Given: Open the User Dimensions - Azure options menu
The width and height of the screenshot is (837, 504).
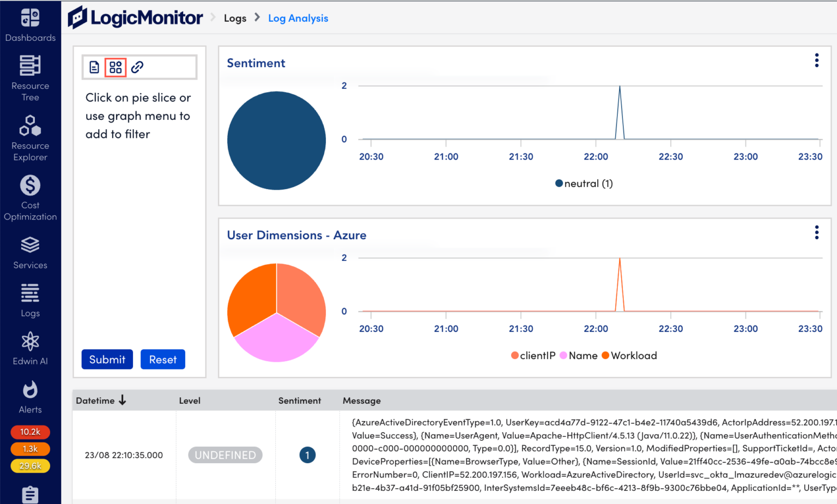Looking at the screenshot, I should 816,232.
